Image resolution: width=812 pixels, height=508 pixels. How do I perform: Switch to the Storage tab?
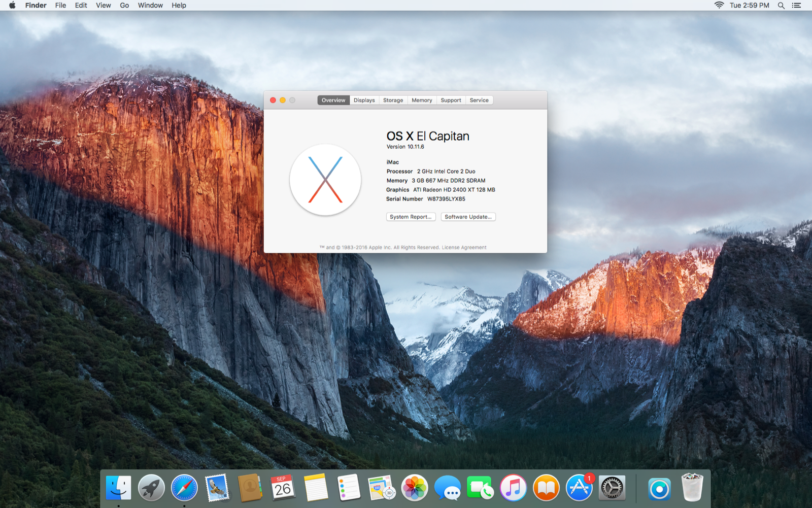393,100
